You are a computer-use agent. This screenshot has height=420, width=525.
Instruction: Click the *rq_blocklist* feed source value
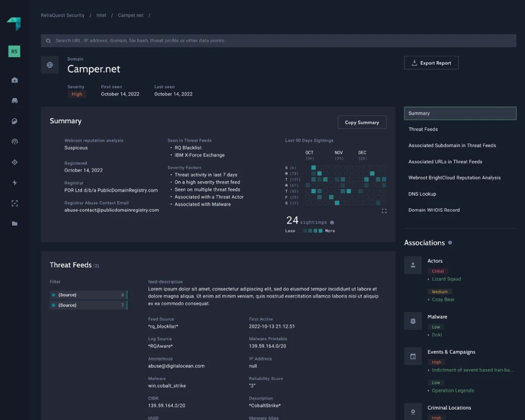163,326
